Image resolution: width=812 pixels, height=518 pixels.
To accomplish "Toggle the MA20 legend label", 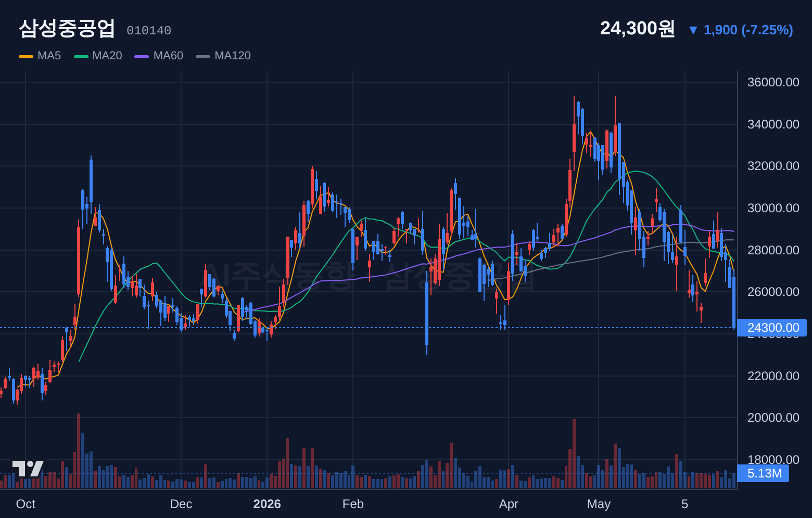I will (x=107, y=56).
